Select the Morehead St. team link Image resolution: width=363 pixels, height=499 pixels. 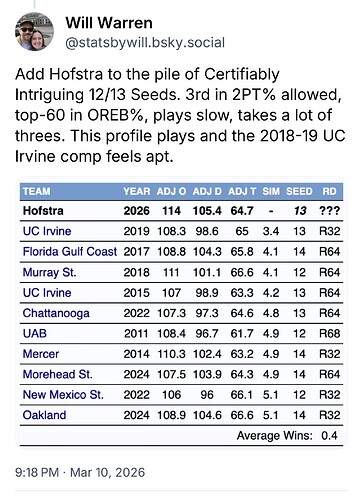click(57, 374)
